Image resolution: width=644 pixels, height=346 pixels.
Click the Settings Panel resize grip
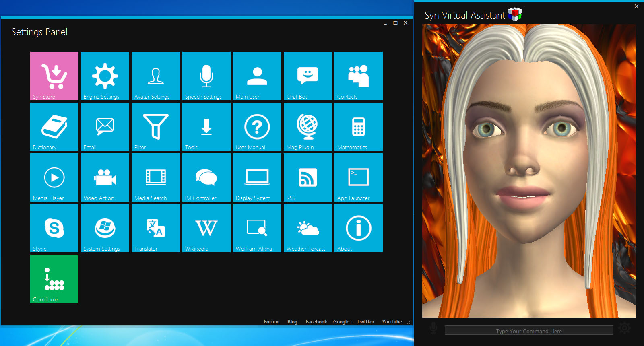click(x=409, y=322)
